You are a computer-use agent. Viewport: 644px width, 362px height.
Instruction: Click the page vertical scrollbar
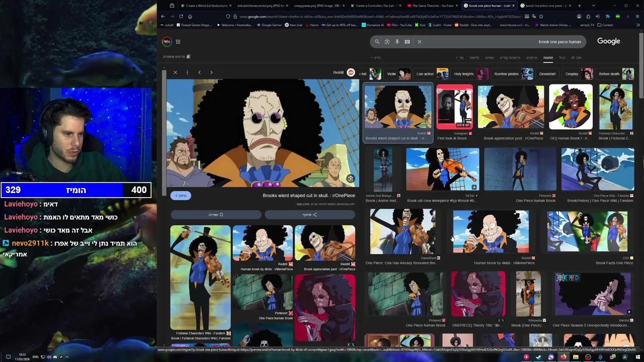point(641,65)
